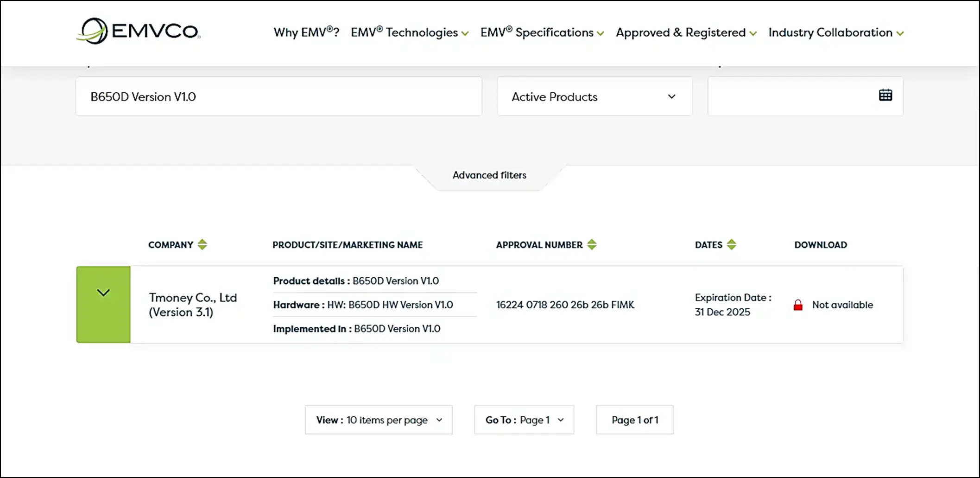Open Why EMV? menu item
The image size is (980, 478).
(306, 32)
